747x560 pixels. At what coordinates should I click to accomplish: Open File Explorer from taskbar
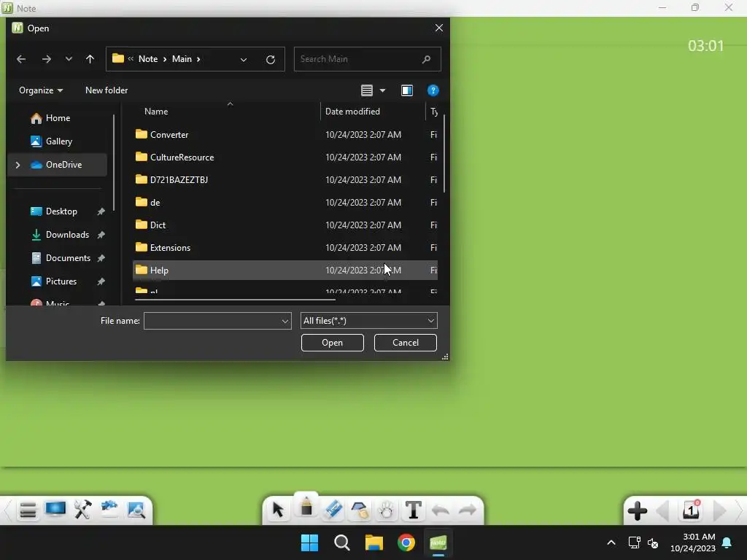coord(374,542)
